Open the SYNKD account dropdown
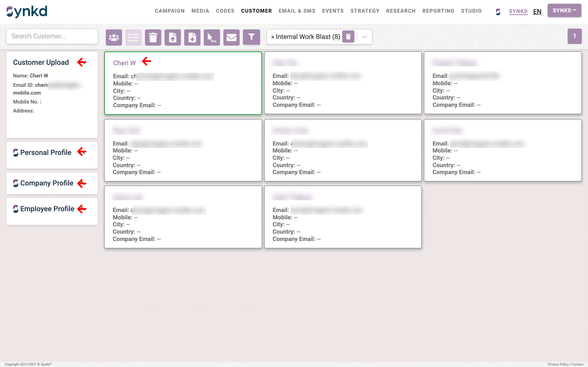The width and height of the screenshot is (588, 367). (564, 10)
